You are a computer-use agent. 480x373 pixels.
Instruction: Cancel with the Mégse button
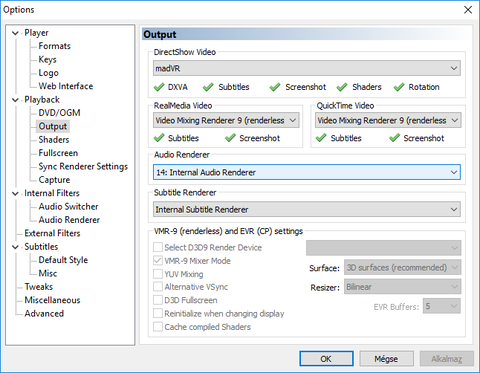click(x=386, y=359)
